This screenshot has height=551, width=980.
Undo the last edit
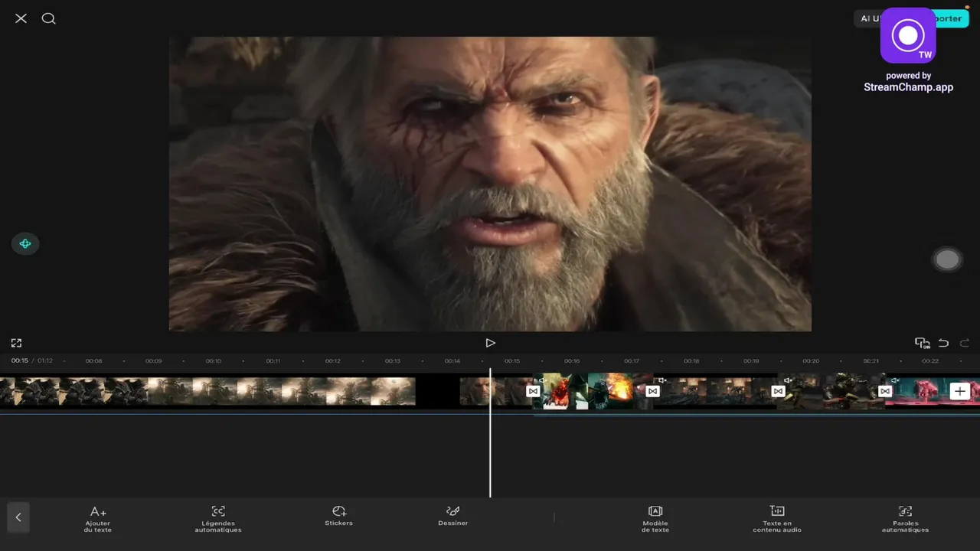[943, 343]
